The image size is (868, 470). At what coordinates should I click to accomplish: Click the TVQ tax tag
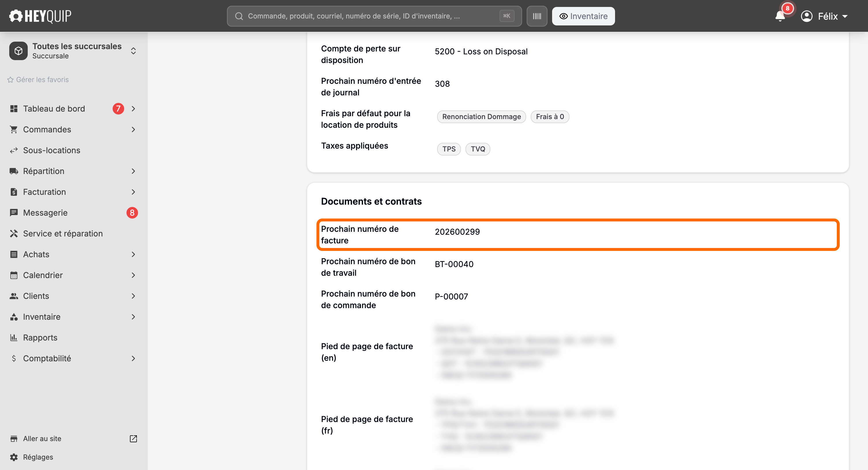[478, 149]
